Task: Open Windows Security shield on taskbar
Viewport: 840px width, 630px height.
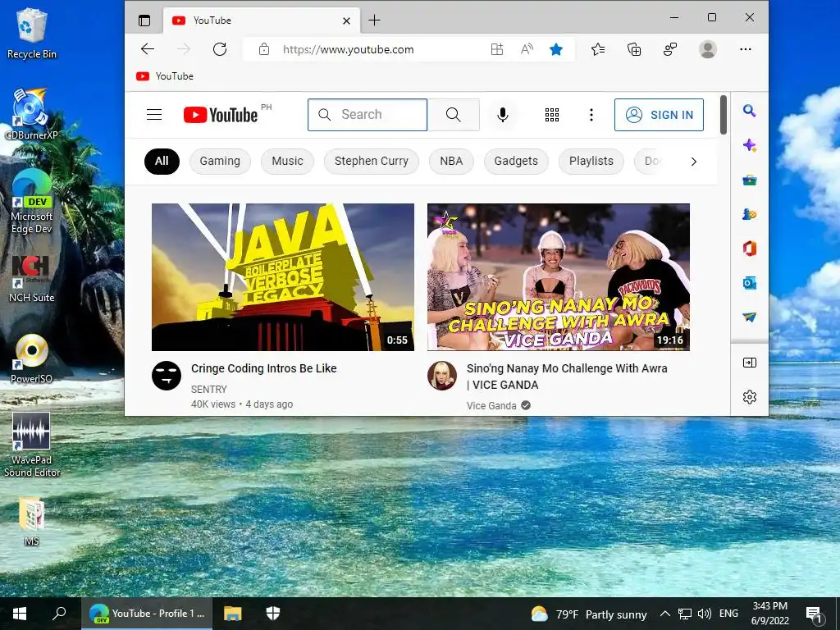Action: pyautogui.click(x=273, y=614)
